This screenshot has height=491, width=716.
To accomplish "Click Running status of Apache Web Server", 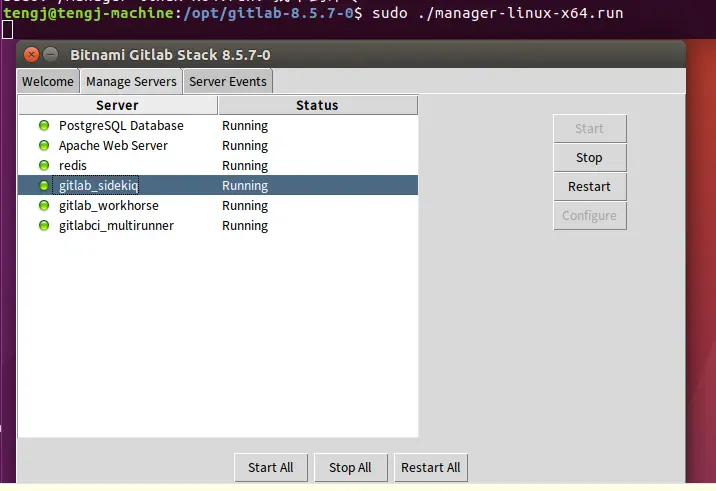I will pyautogui.click(x=245, y=146).
